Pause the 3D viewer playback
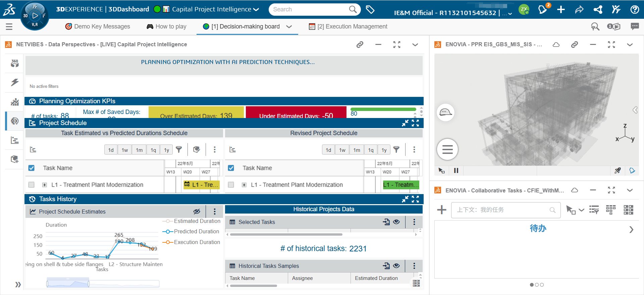This screenshot has height=295, width=644. pyautogui.click(x=456, y=171)
